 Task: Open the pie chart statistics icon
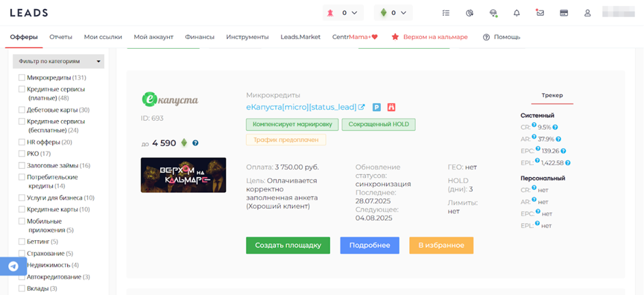pos(470,13)
